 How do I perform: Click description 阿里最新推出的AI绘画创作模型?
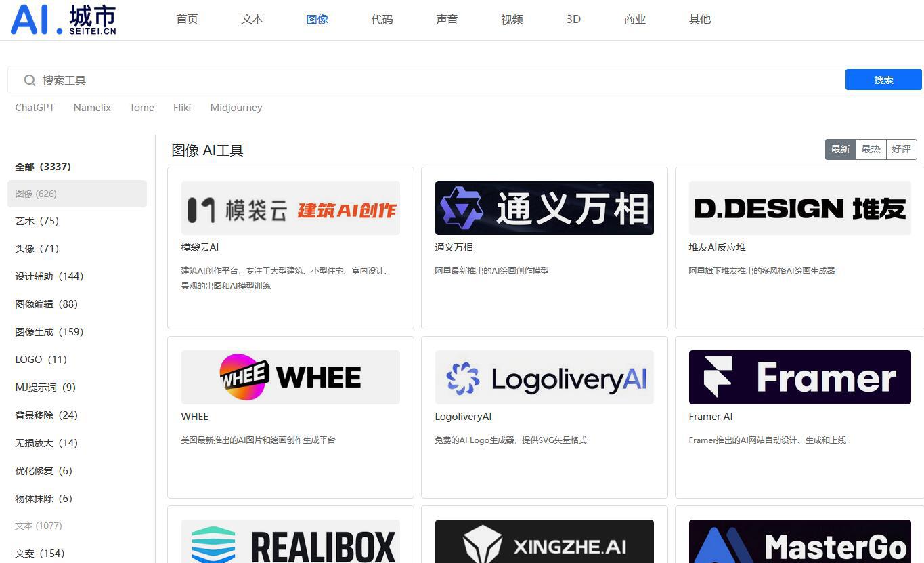pos(491,271)
